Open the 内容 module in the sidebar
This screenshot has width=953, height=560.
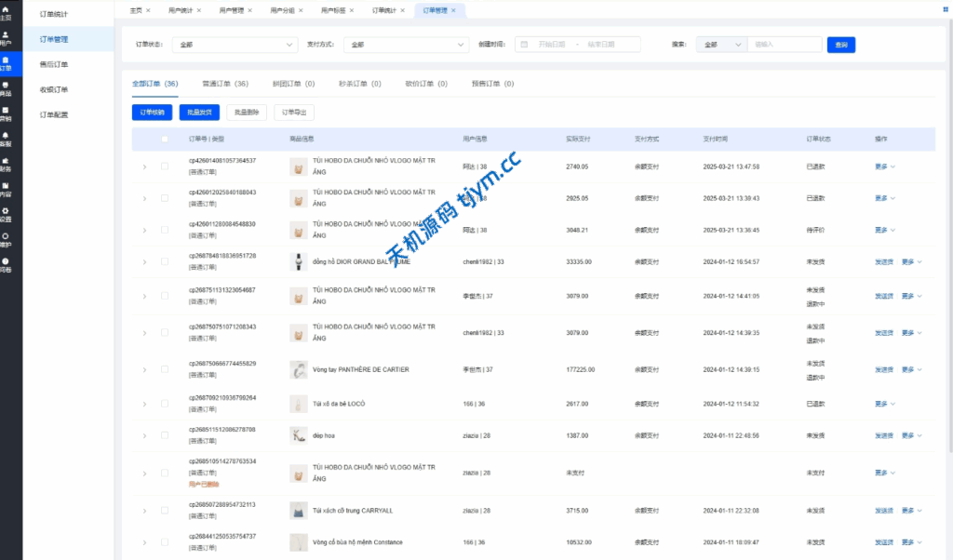(7, 190)
